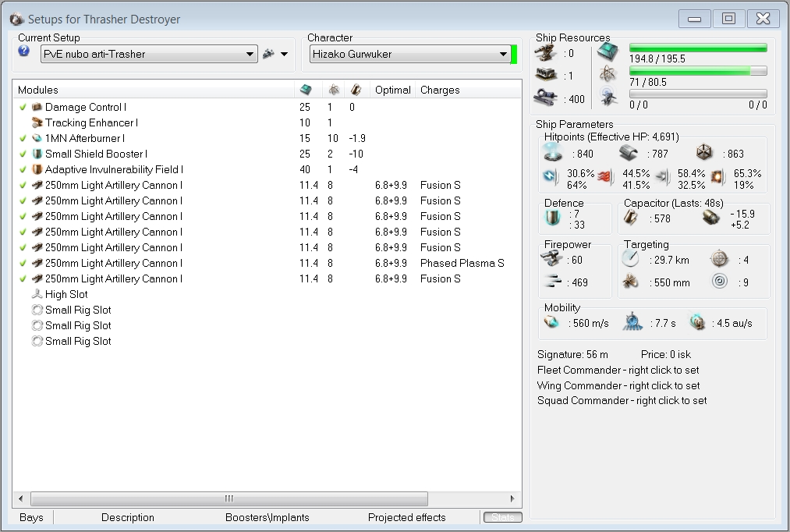Viewport: 790px width, 532px height.
Task: Click the drone bandwidth icon near 0 / 0
Action: click(x=608, y=97)
